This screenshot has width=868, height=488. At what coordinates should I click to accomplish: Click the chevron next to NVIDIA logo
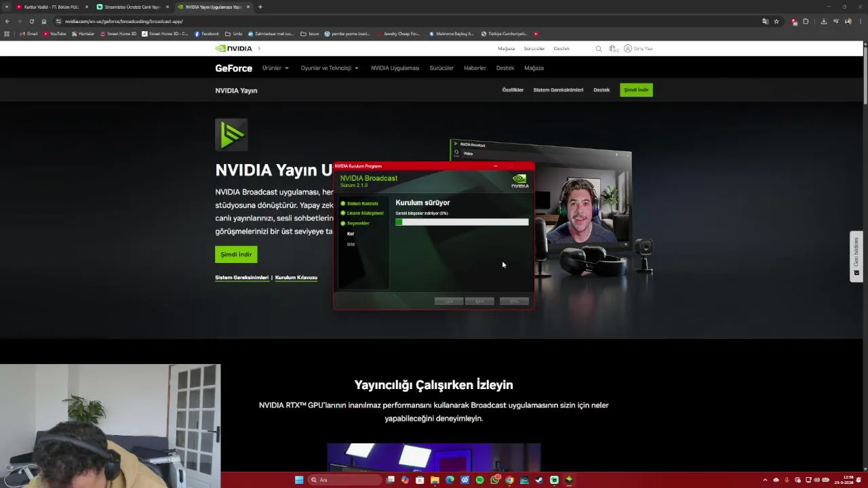tap(259, 49)
